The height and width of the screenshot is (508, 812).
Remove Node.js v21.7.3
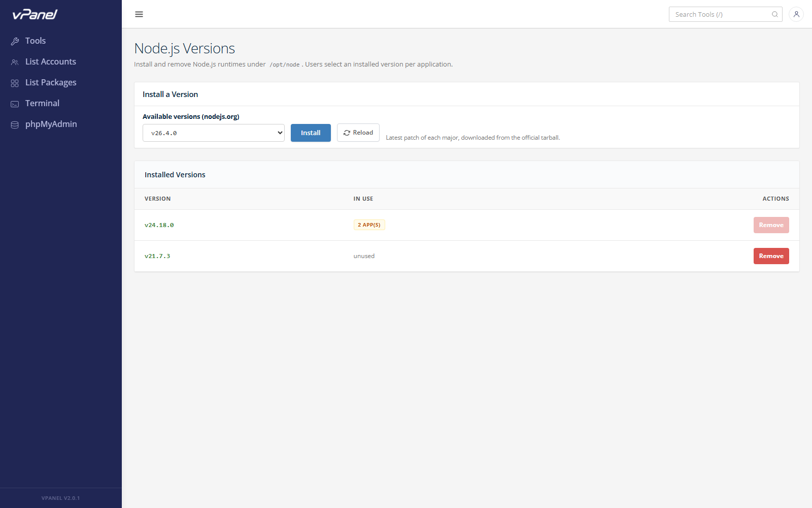click(x=771, y=256)
